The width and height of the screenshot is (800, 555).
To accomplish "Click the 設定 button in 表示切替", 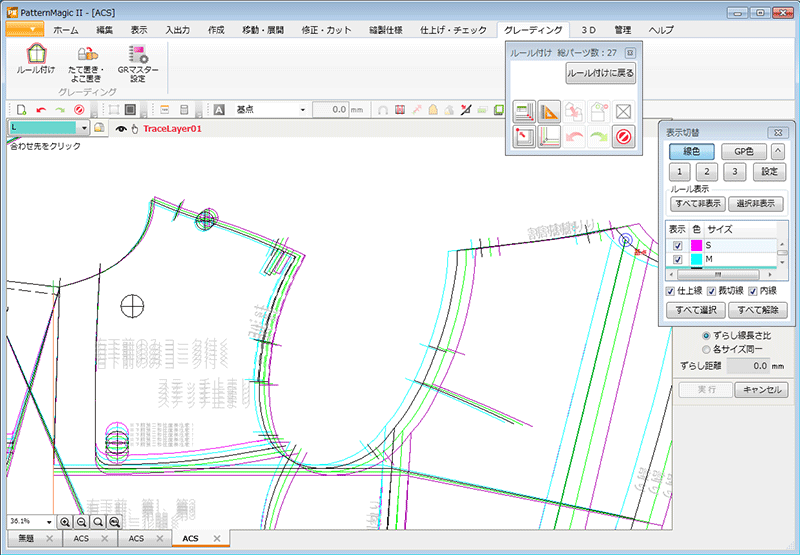I will (x=769, y=172).
